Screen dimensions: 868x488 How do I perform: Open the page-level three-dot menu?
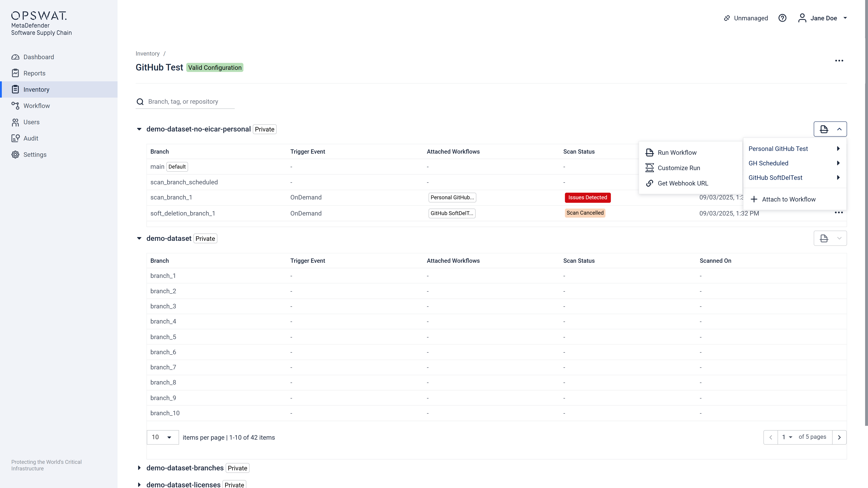[839, 61]
